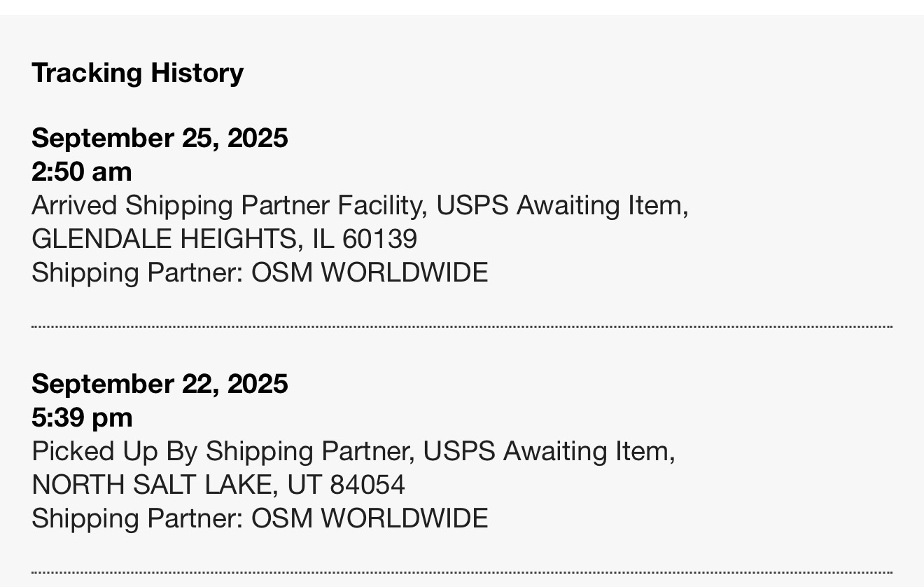Click OSM WORLDWIDE under the Glendale Heights entry
Viewport: 924px width, 587px height.
point(370,272)
